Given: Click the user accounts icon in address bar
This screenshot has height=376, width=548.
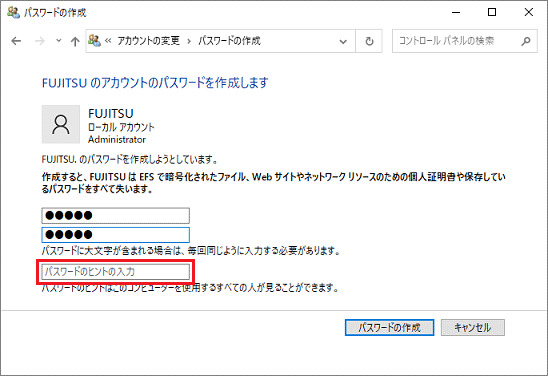Looking at the screenshot, I should click(x=94, y=41).
